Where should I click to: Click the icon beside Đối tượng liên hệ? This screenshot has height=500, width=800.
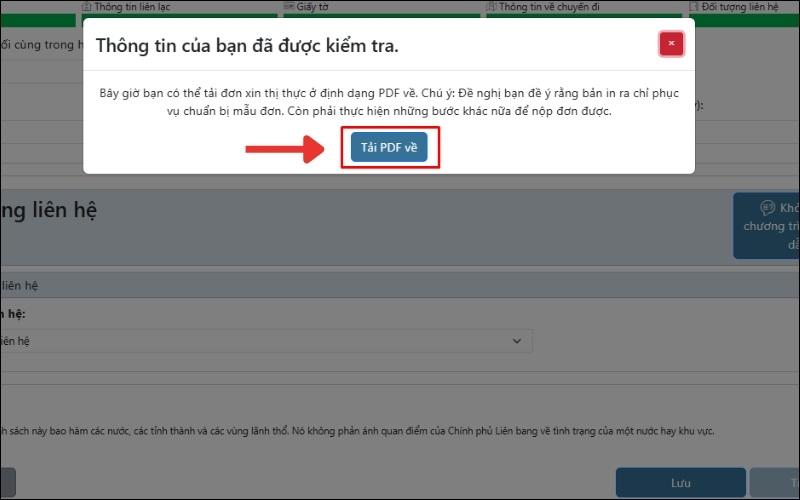pos(693,7)
